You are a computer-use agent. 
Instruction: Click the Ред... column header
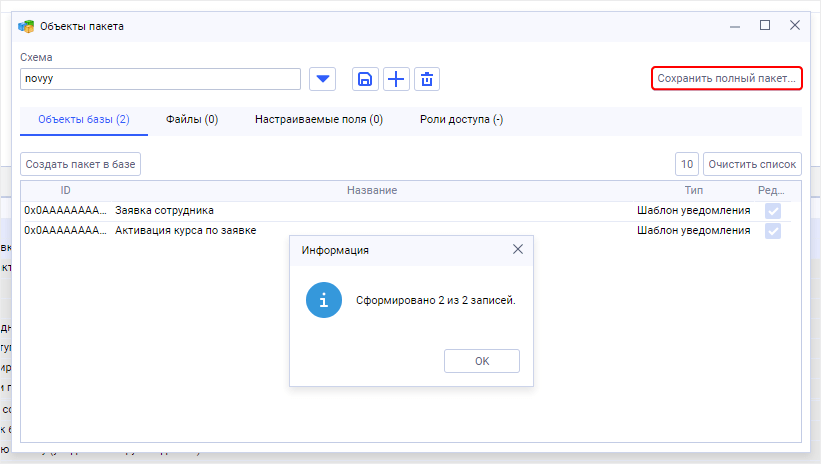(x=771, y=190)
